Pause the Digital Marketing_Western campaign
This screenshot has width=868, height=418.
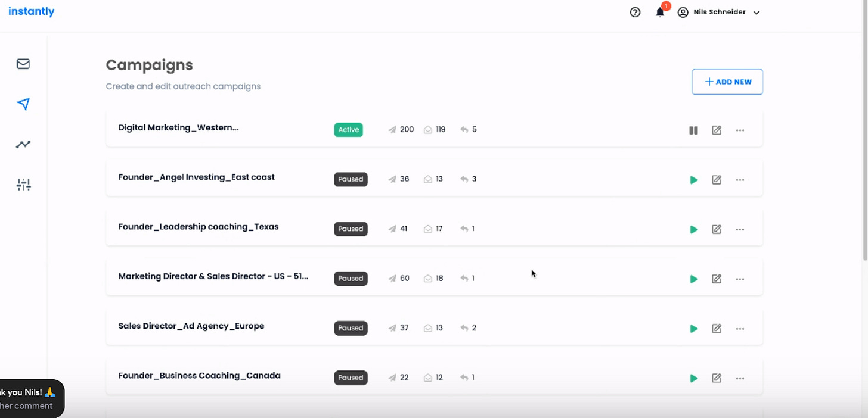tap(693, 130)
